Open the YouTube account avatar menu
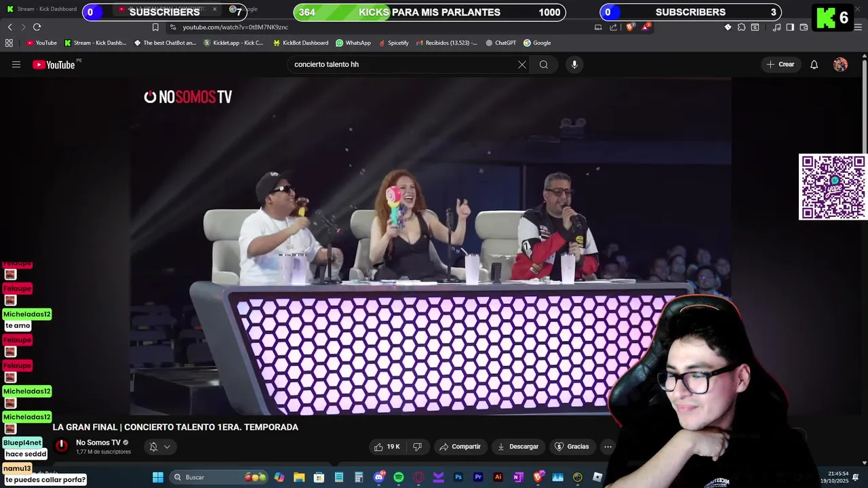This screenshot has width=868, height=488. 840,64
